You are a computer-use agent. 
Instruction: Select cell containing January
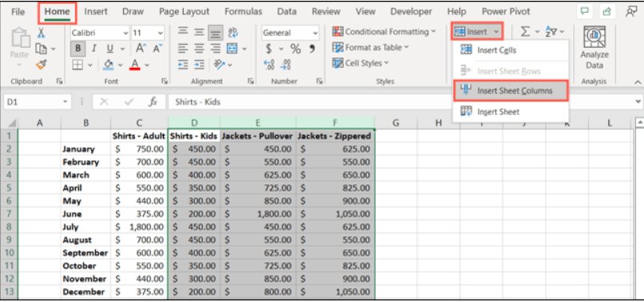(85, 149)
